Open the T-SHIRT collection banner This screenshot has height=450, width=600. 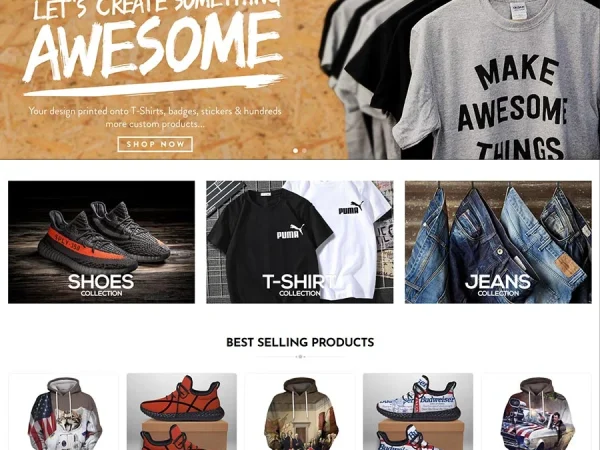(x=300, y=242)
